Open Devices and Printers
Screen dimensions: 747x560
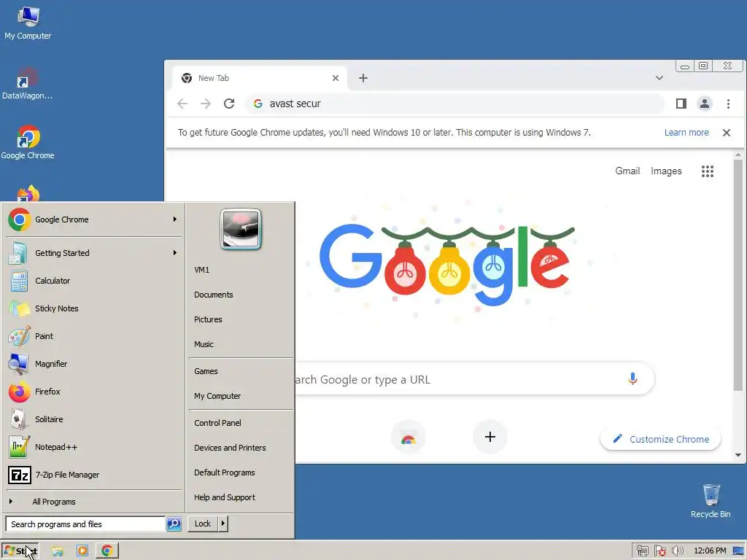click(x=241, y=448)
